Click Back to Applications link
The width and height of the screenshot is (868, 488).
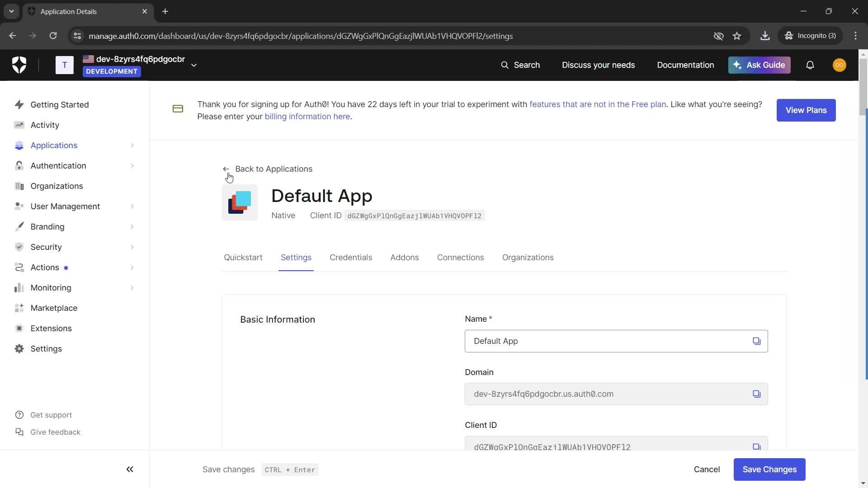click(x=268, y=169)
